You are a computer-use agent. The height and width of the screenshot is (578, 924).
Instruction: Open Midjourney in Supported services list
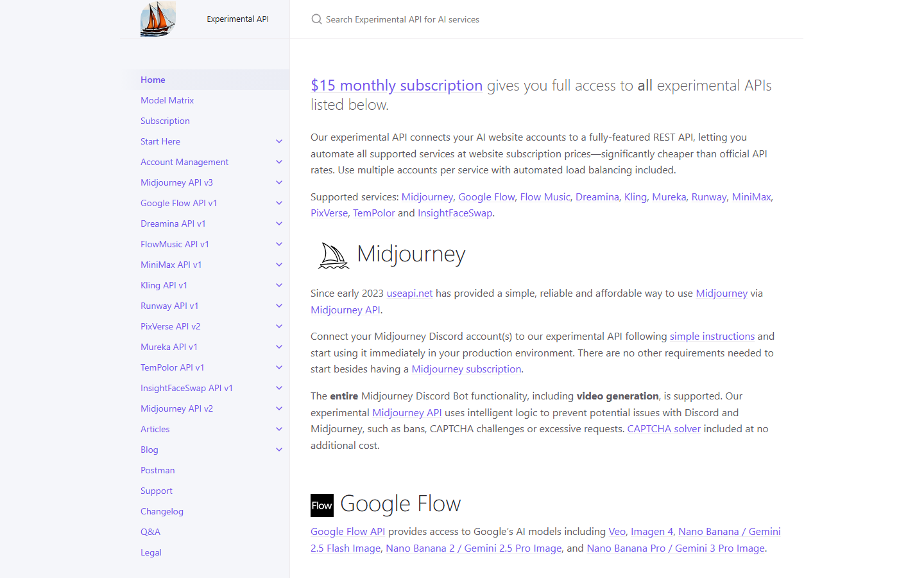[x=427, y=197]
